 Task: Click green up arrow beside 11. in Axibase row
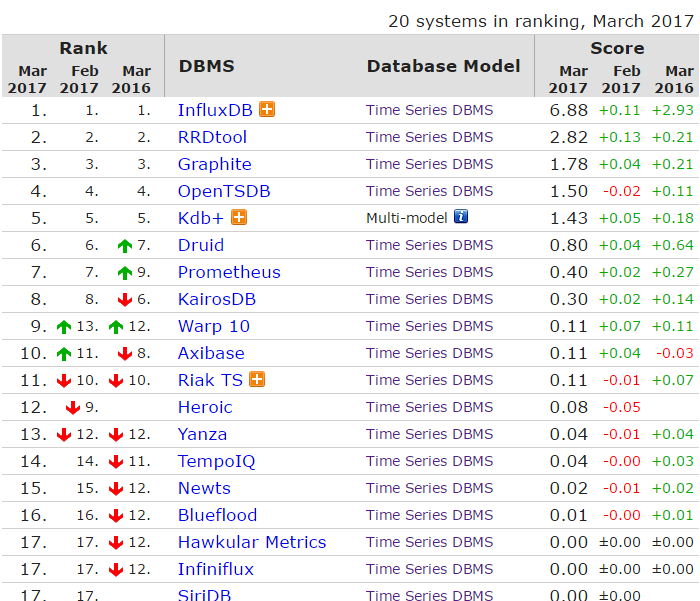click(64, 354)
